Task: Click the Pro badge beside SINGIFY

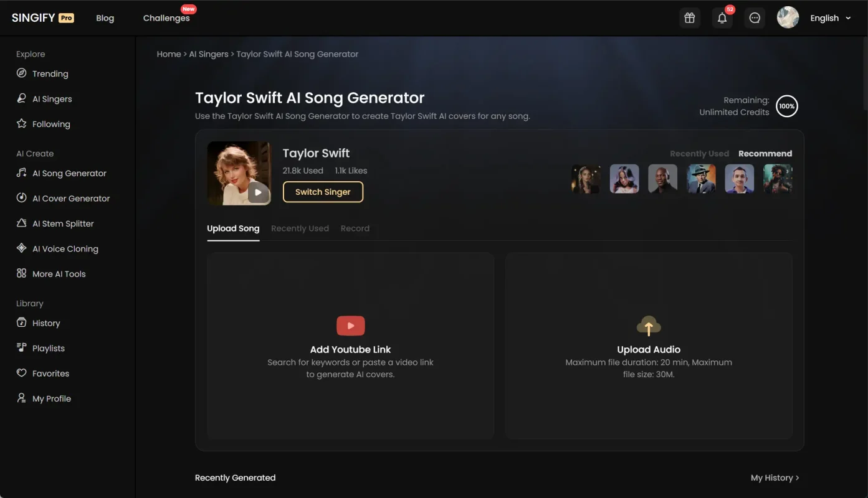Action: point(67,18)
